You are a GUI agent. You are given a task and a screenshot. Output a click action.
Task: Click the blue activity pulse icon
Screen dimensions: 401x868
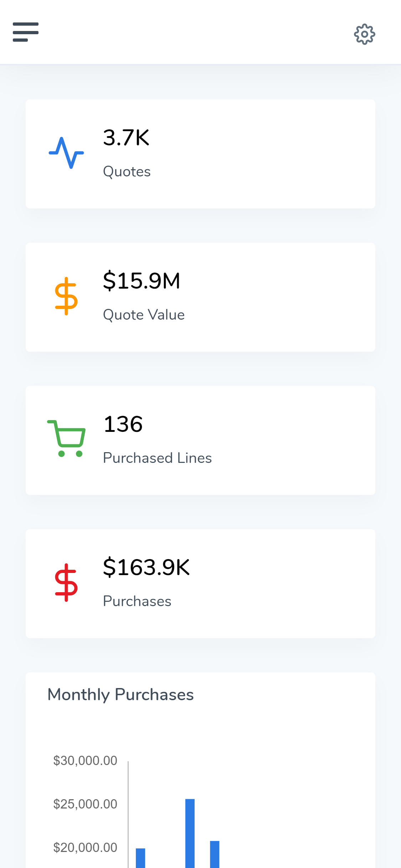click(x=66, y=153)
